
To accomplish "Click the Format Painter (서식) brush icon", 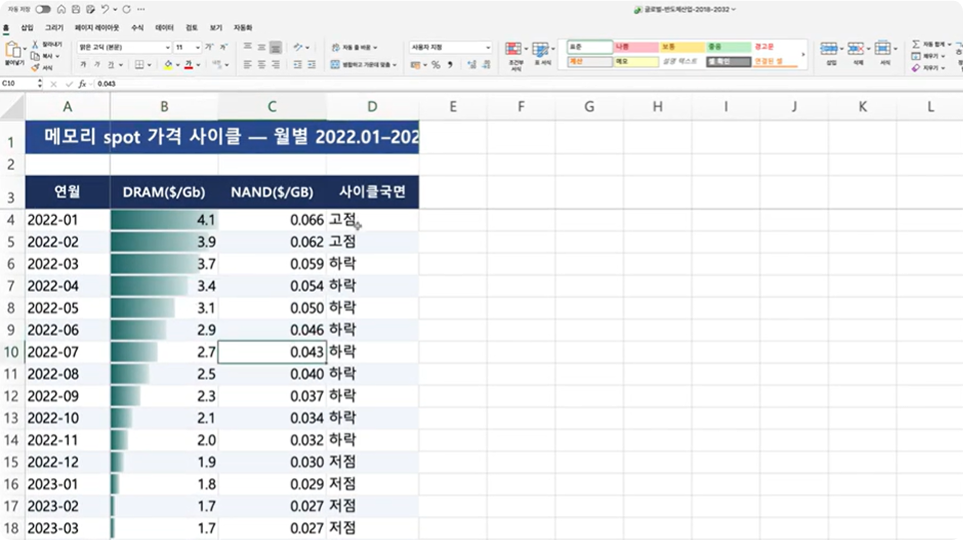I will 35,68.
